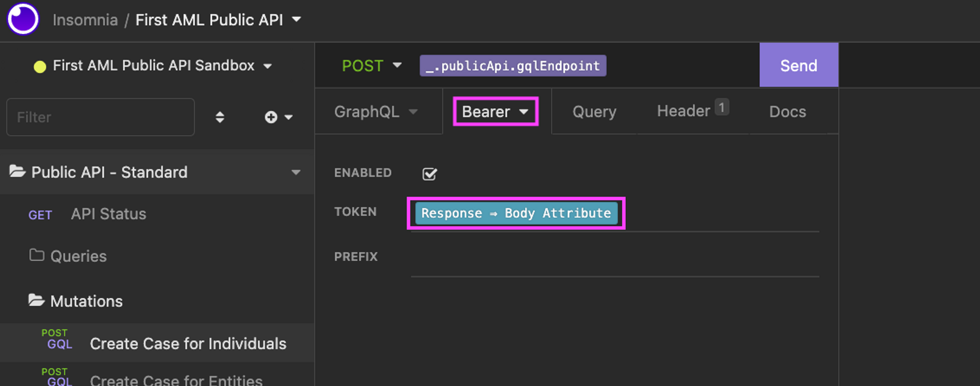Switch to the Docs tab

tap(787, 112)
